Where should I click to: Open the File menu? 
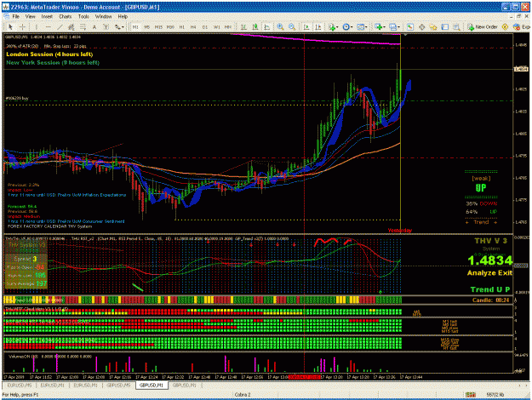tap(15, 17)
